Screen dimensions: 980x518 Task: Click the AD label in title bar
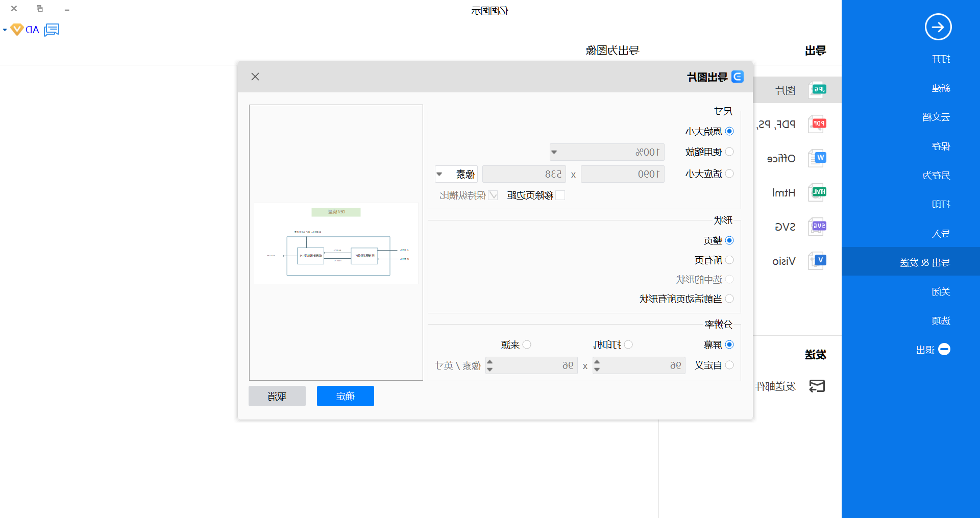(x=32, y=30)
